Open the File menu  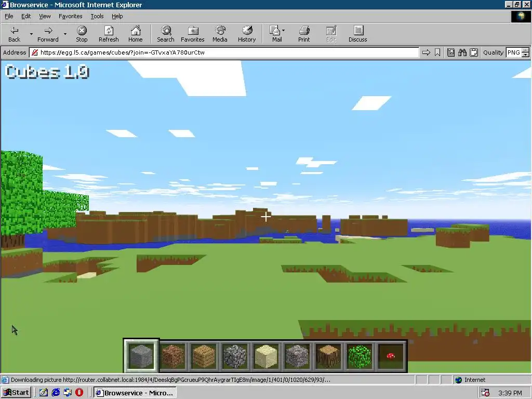9,16
